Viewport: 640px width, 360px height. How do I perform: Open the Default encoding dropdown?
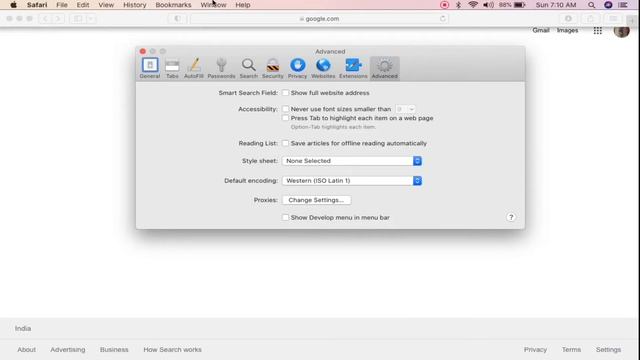click(x=352, y=180)
